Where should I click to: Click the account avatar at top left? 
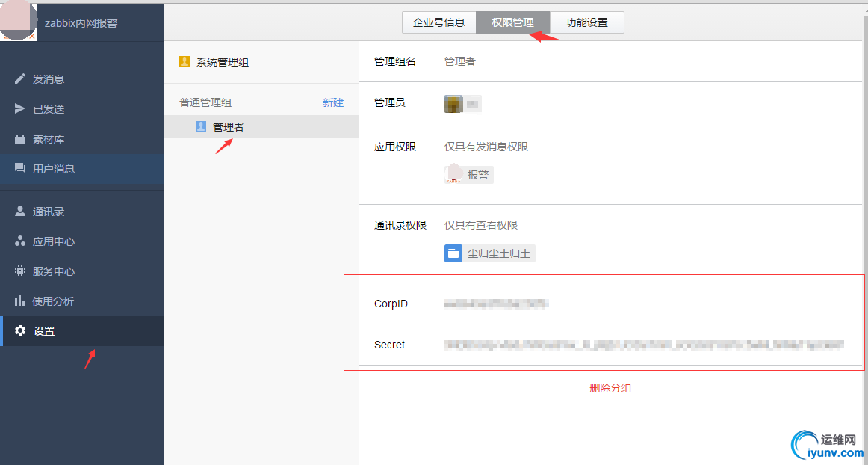click(x=19, y=21)
